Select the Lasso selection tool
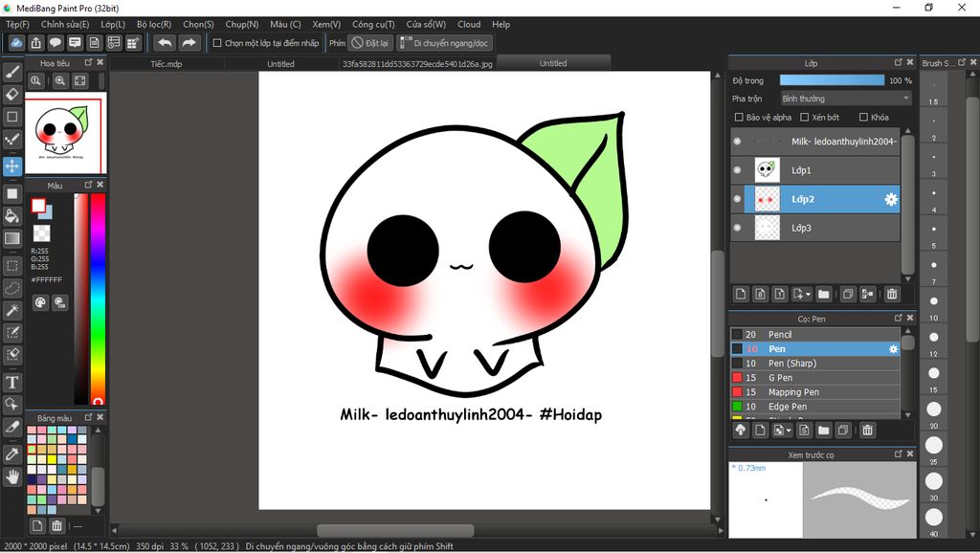The width and height of the screenshot is (980, 553). pos(11,288)
